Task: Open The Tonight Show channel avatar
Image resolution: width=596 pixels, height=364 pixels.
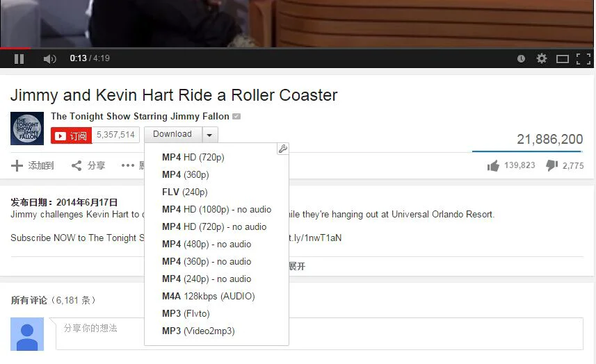Action: click(27, 129)
